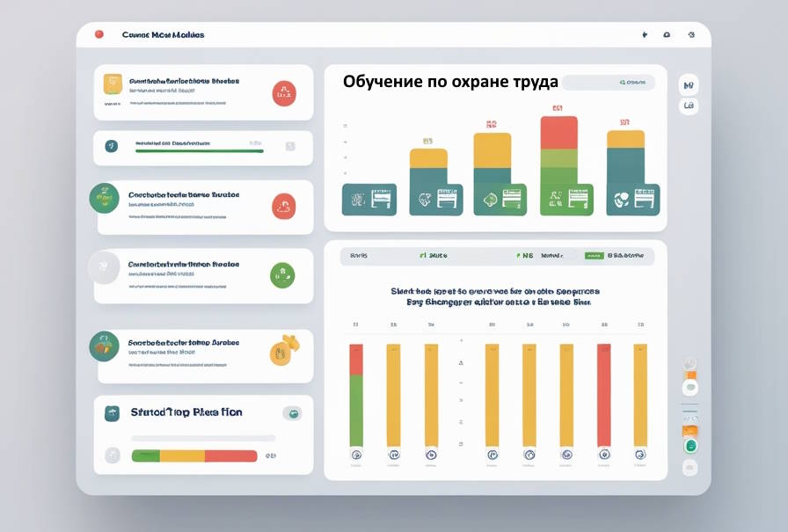Click the green round icon on the fourth card
The width and height of the screenshot is (788, 532).
pyautogui.click(x=282, y=274)
